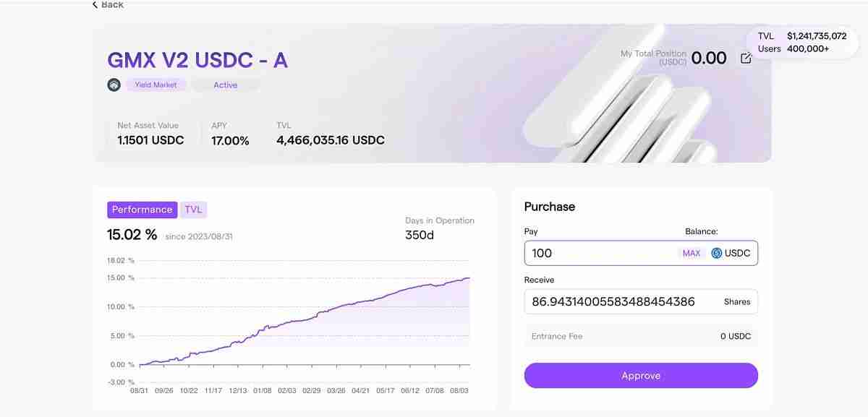Click the Active status badge
This screenshot has width=868, height=417.
click(225, 85)
